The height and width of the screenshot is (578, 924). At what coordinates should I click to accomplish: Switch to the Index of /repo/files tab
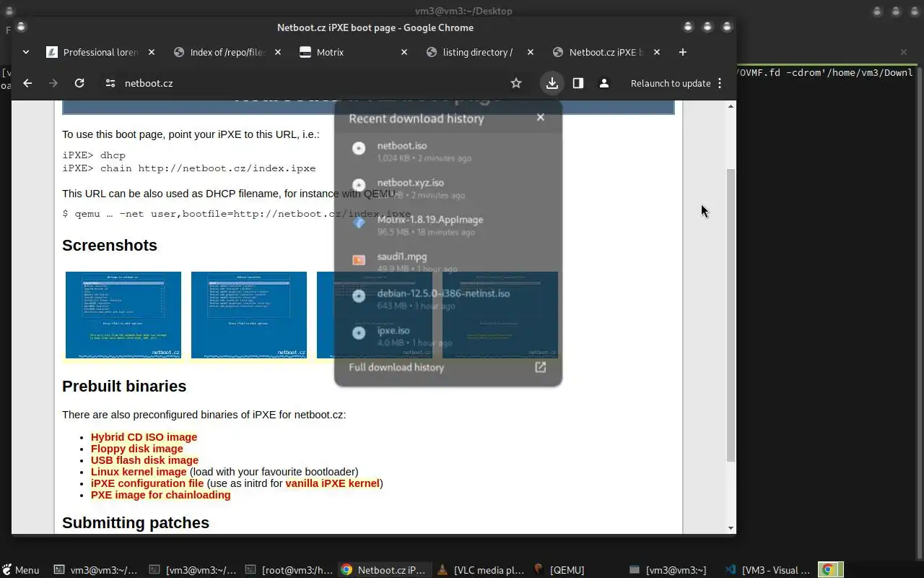(x=227, y=52)
